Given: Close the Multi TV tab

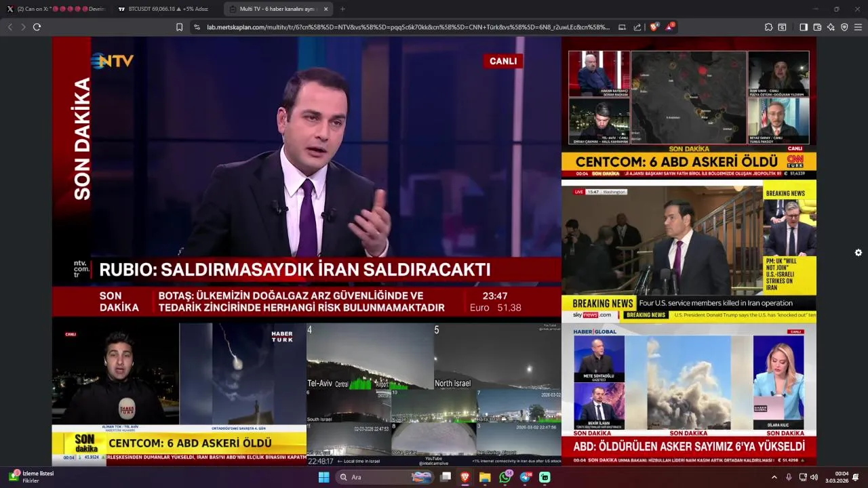Looking at the screenshot, I should [x=325, y=9].
